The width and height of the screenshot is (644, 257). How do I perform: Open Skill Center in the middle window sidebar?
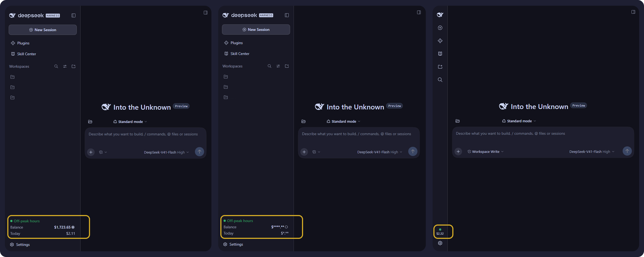click(x=237, y=54)
